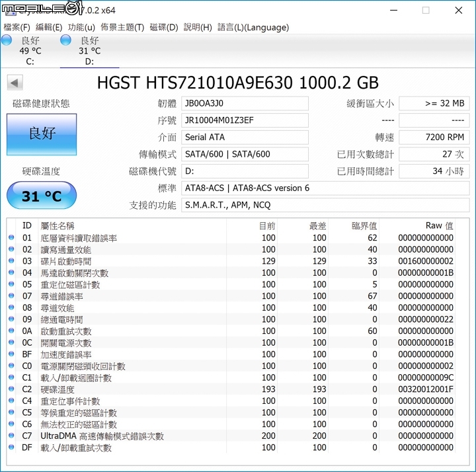Select the 碟片啟動時間 attribute row
This screenshot has height=472, width=476.
231,261
